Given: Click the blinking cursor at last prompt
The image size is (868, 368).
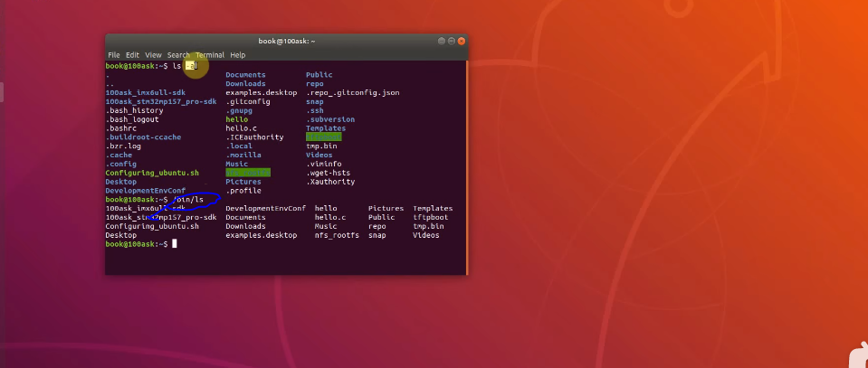Looking at the screenshot, I should [x=175, y=244].
